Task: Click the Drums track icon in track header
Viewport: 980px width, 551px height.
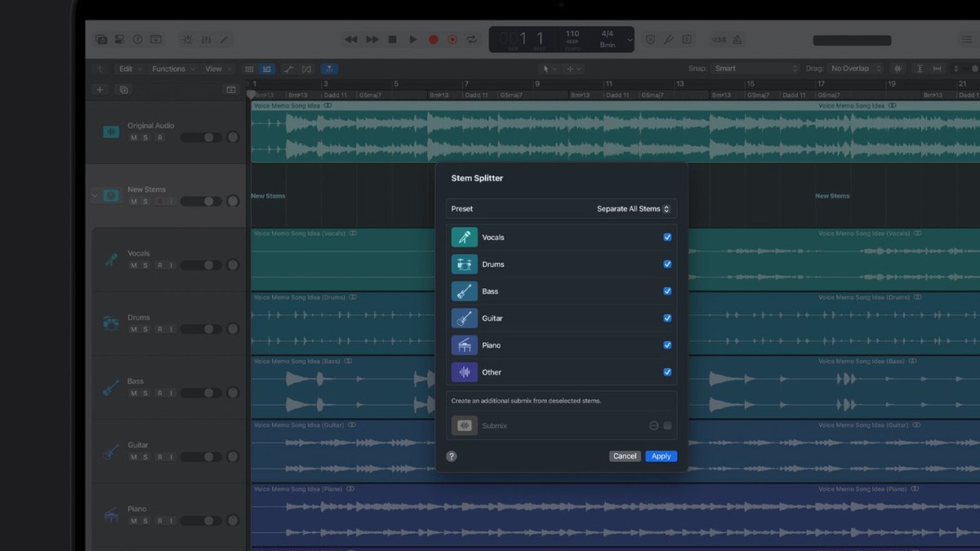Action: tap(111, 323)
